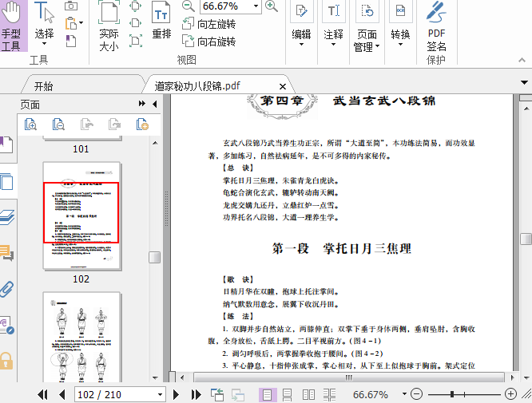Click the Fit Visible icon
Screen dimensions: 532x403
[x=136, y=41]
